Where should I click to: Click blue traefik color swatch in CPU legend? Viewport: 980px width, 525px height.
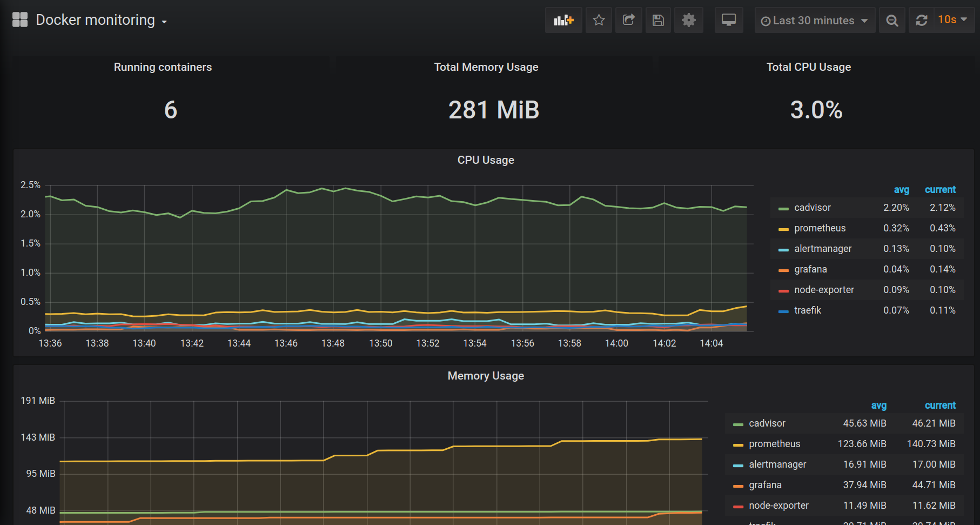[783, 311]
